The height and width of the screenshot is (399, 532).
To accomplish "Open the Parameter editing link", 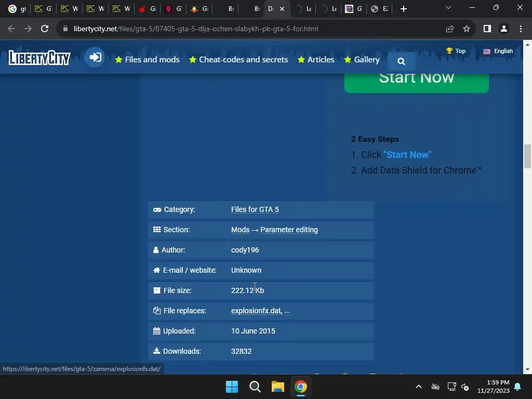I will pyautogui.click(x=289, y=230).
